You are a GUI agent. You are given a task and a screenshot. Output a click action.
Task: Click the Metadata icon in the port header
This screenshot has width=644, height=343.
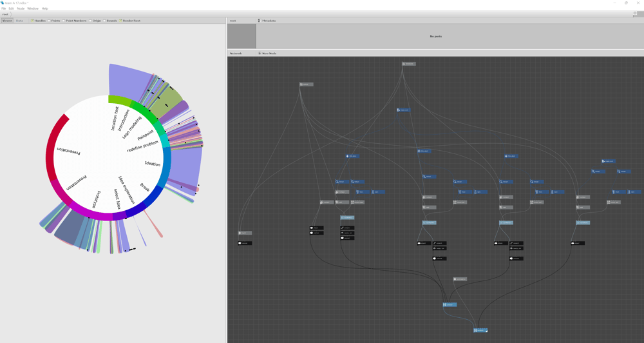[259, 21]
